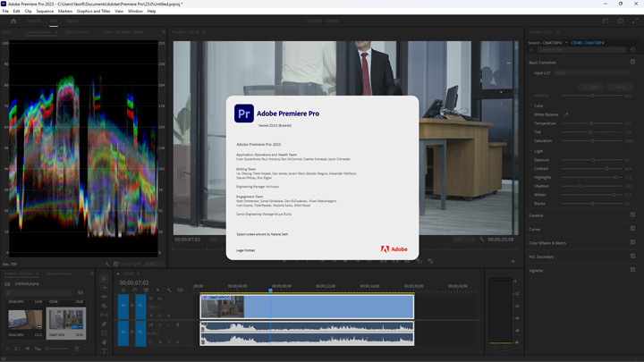Click the Auto button in Basic Correction

591,87
